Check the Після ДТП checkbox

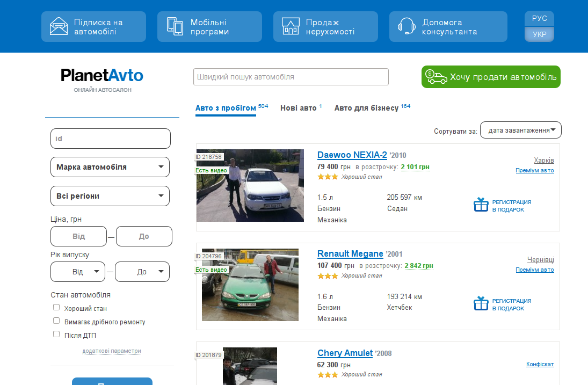(56, 334)
